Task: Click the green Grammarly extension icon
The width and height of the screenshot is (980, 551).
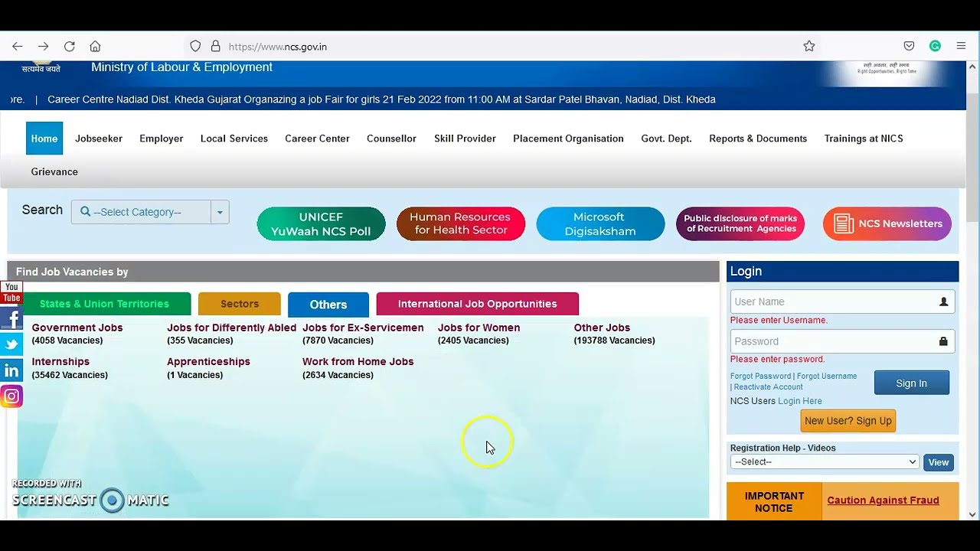Action: 935,47
